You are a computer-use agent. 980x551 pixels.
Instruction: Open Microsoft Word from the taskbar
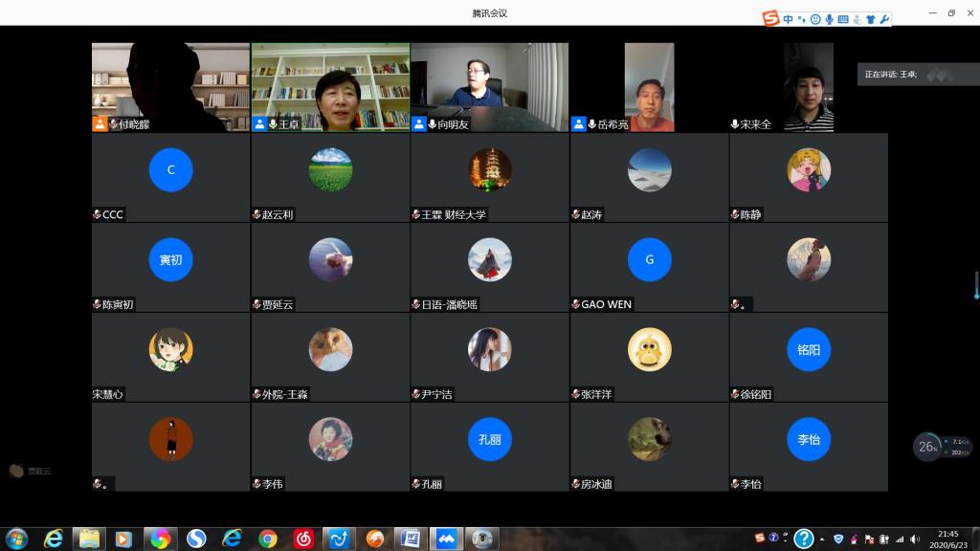tap(410, 539)
